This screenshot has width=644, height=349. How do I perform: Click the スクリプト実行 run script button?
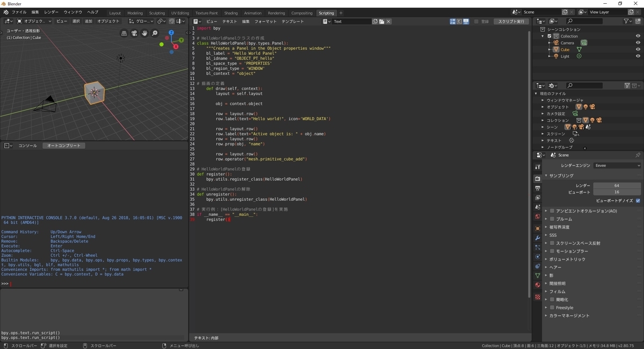tap(511, 21)
